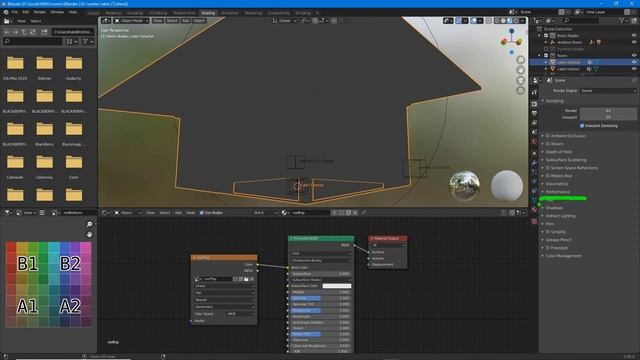
Task: Collapse the Sampling panel
Action: click(x=554, y=101)
